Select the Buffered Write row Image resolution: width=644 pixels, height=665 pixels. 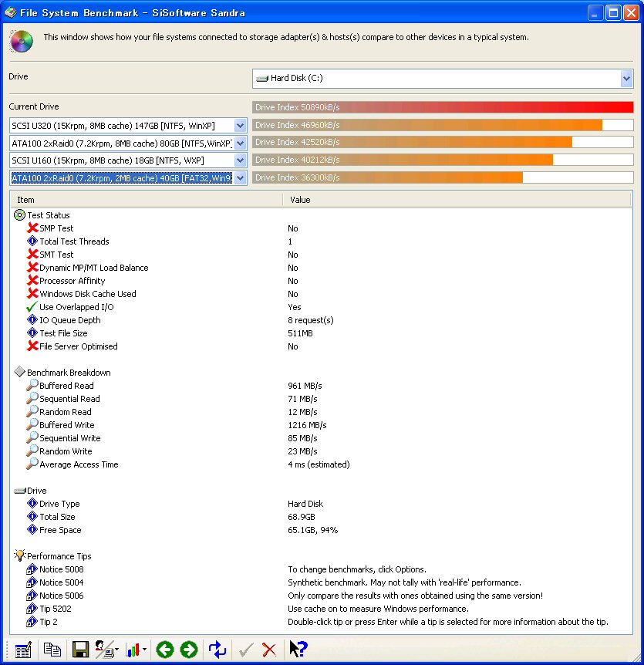pos(321,425)
